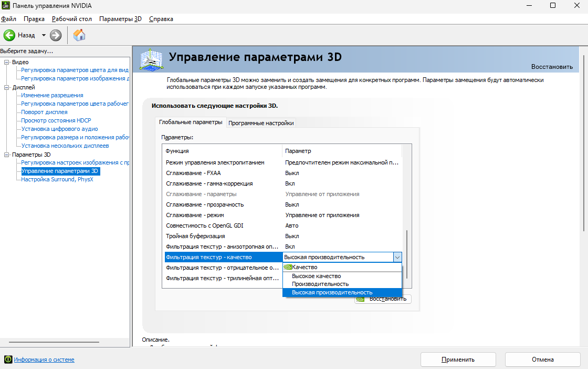
Task: Click the Восстановить button below settings list
Action: (x=383, y=299)
